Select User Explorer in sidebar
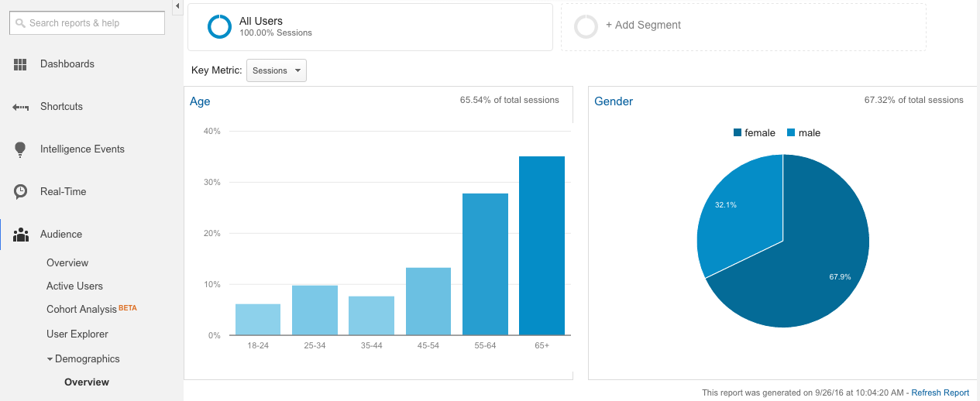Image resolution: width=980 pixels, height=401 pixels. (x=77, y=334)
